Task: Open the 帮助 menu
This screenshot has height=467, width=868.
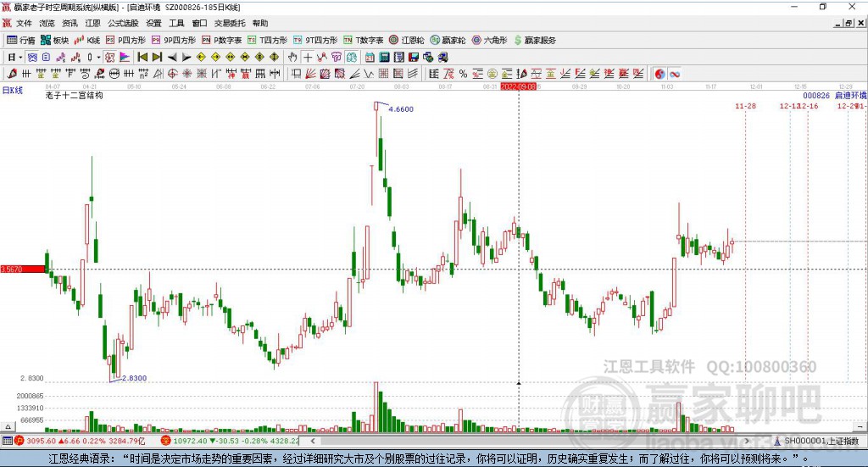Action: [260, 23]
